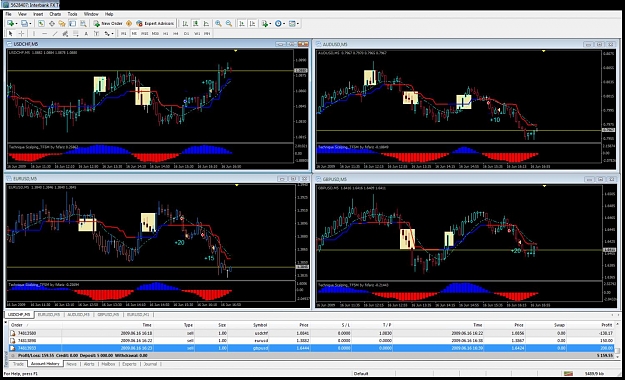The height and width of the screenshot is (380, 625).
Task: Enable the Auto Scroll chart icon
Action: click(242, 24)
